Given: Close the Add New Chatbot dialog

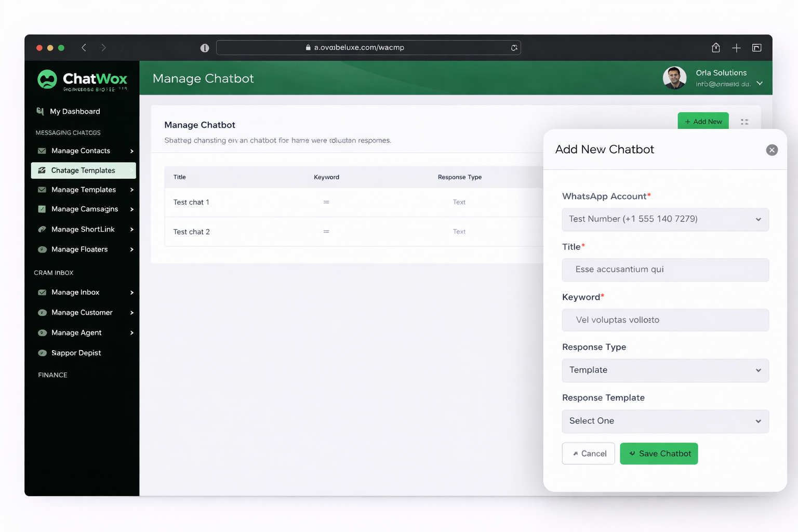Looking at the screenshot, I should 772,150.
